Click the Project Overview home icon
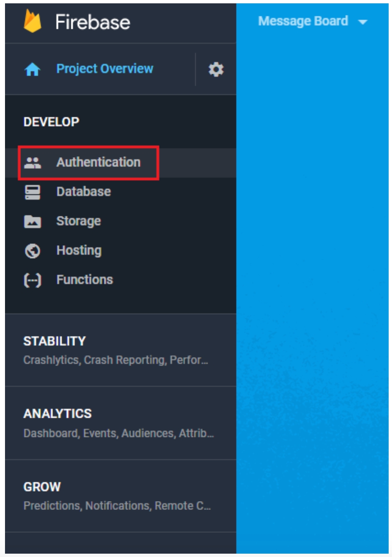Image resolution: width=392 pixels, height=557 pixels. pos(33,69)
